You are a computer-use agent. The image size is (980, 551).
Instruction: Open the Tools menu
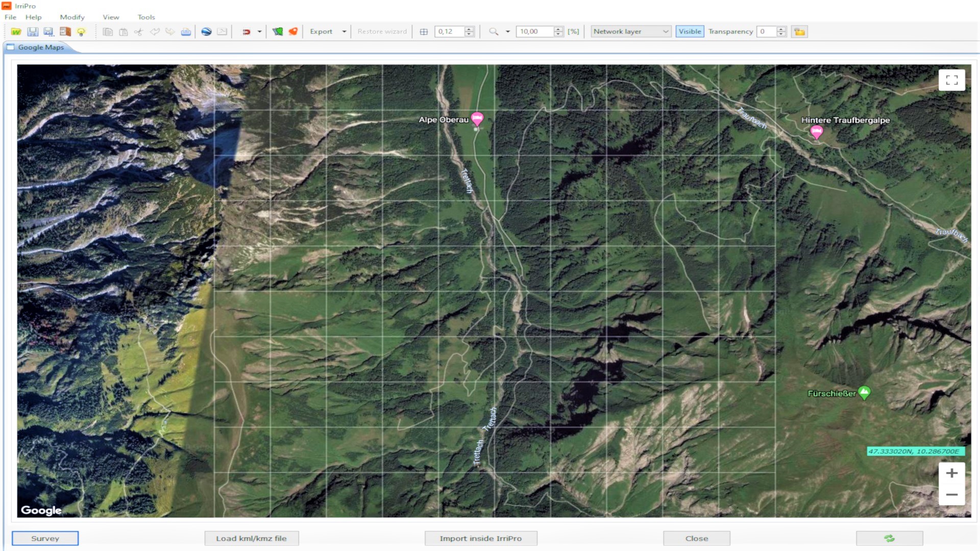point(146,17)
